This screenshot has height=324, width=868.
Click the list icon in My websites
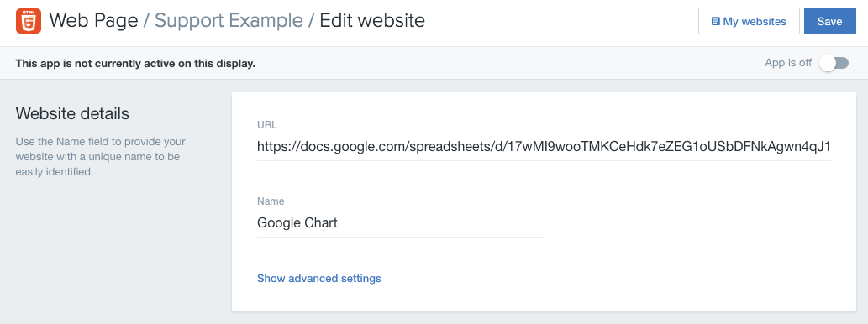(716, 22)
